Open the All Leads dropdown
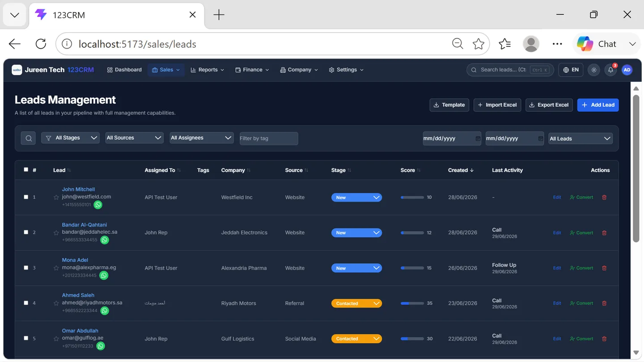This screenshot has width=644, height=362. coord(580,139)
